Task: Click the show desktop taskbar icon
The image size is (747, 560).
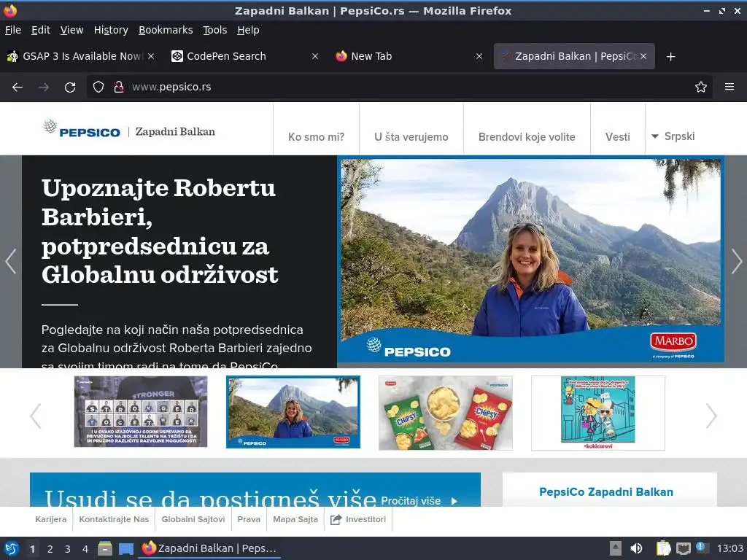Action: (125, 549)
